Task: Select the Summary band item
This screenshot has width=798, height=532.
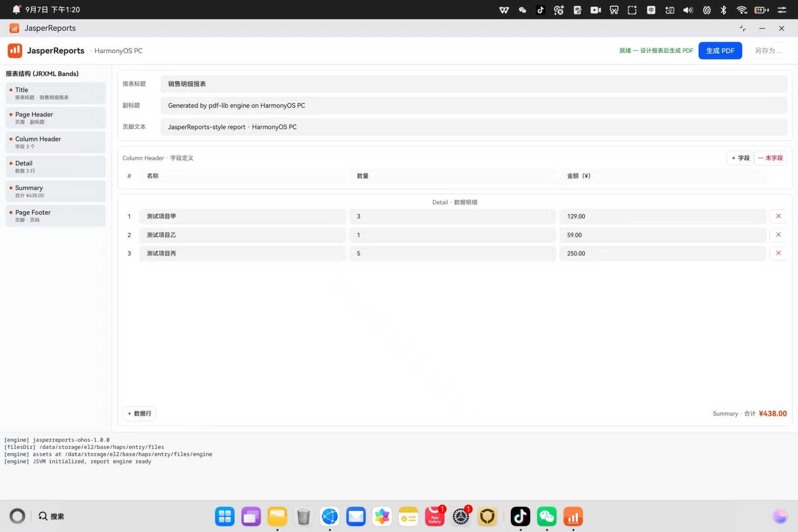Action: coord(56,191)
